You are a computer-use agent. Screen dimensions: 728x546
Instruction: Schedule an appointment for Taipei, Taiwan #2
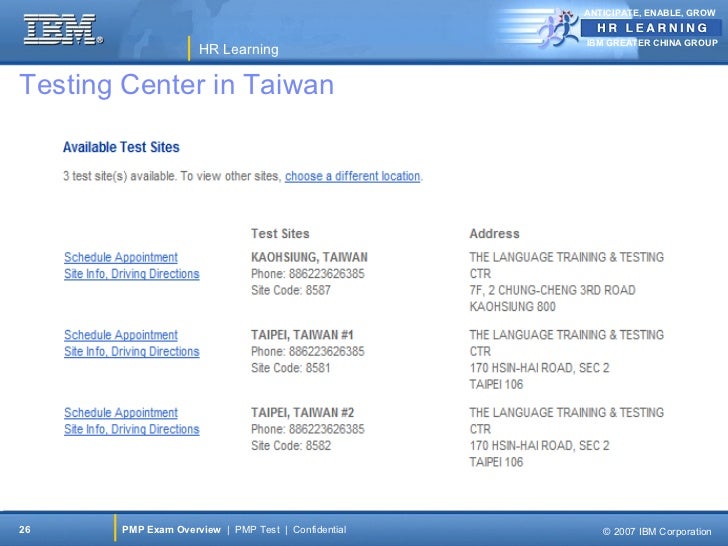(x=121, y=413)
